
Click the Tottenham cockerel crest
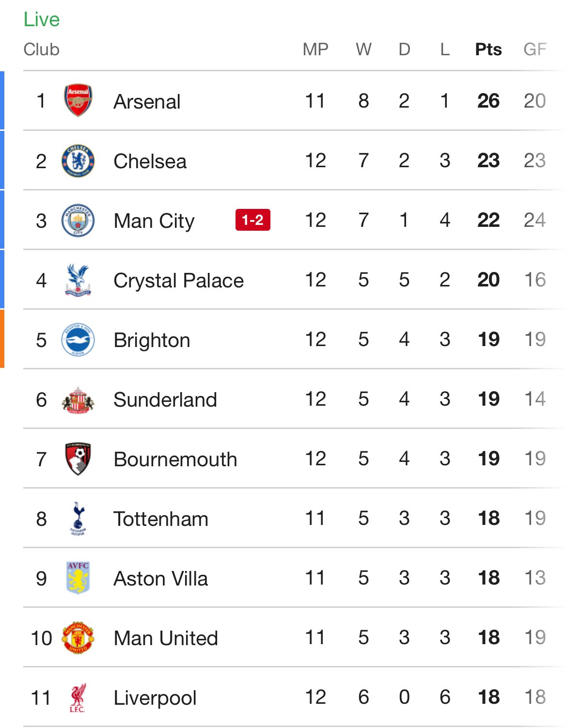click(78, 518)
